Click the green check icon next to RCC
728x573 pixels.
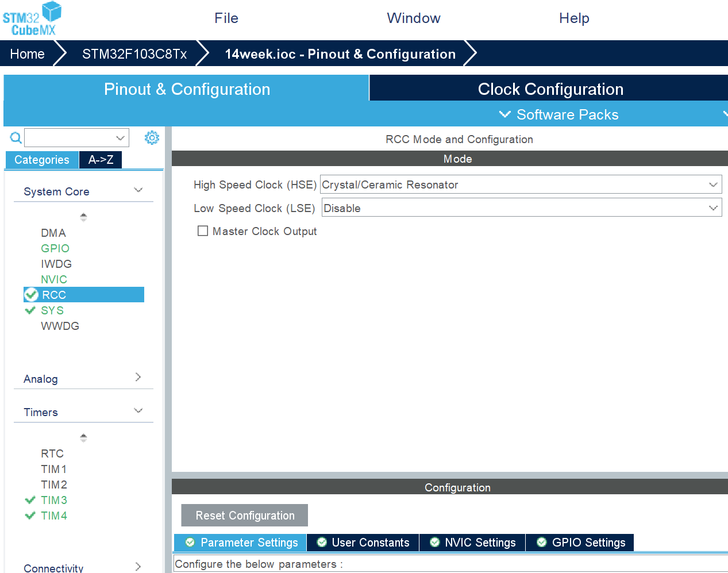31,295
